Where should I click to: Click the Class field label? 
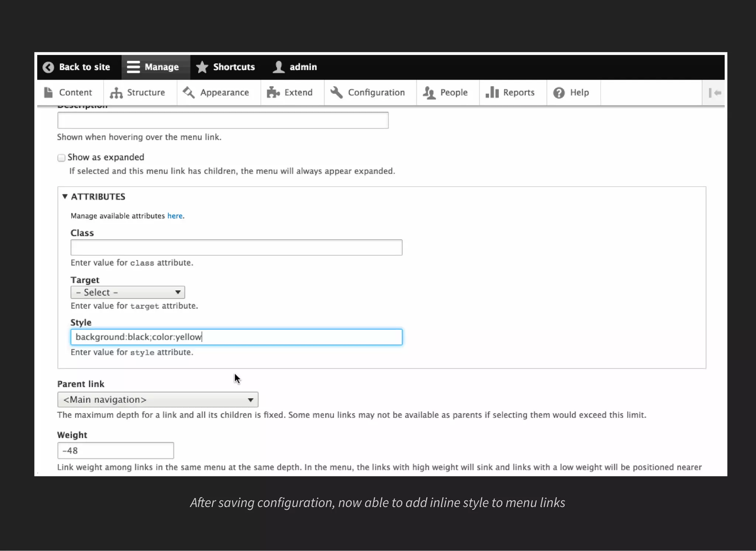(82, 233)
